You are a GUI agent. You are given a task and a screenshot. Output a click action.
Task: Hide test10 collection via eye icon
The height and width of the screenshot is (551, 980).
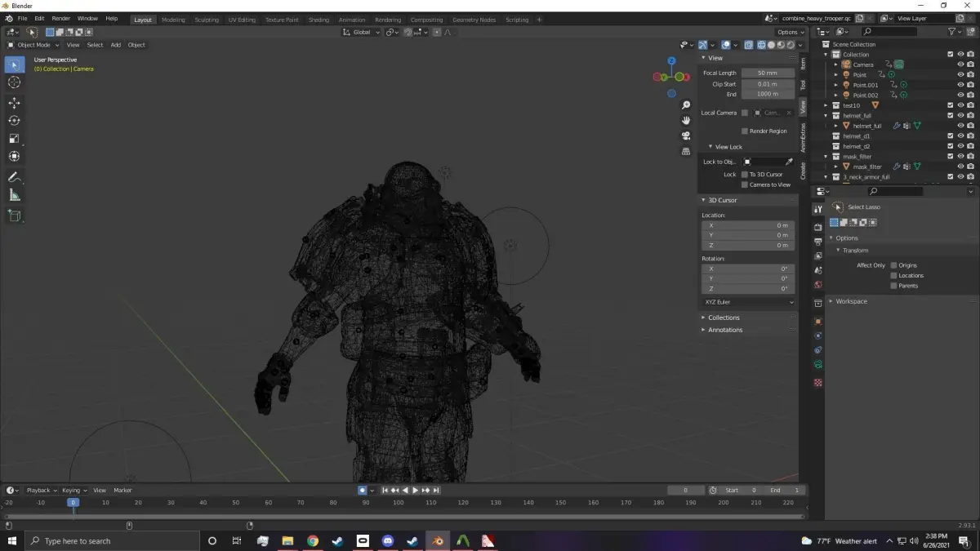(960, 105)
